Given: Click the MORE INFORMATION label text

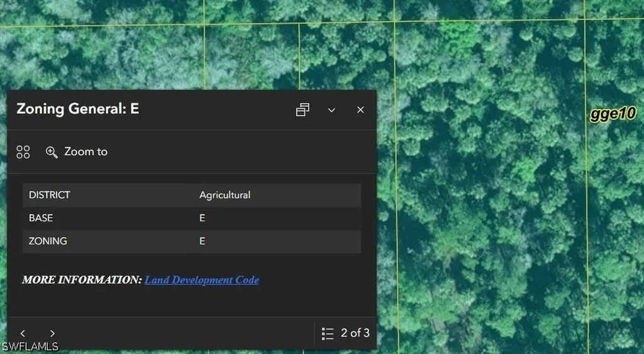Looking at the screenshot, I should coord(82,280).
